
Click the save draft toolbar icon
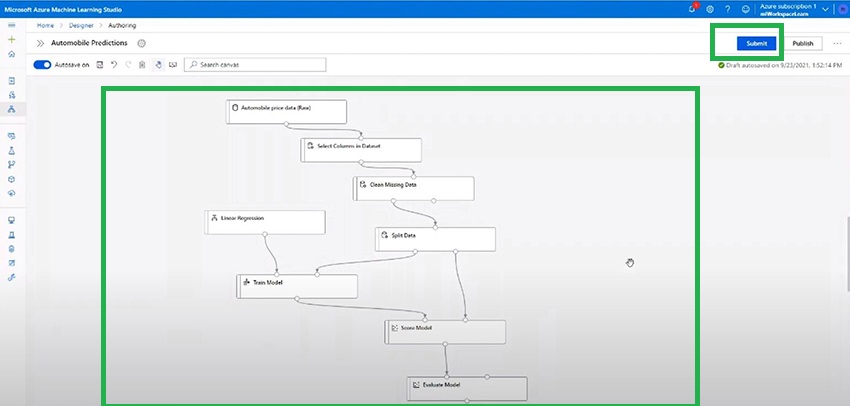[100, 65]
